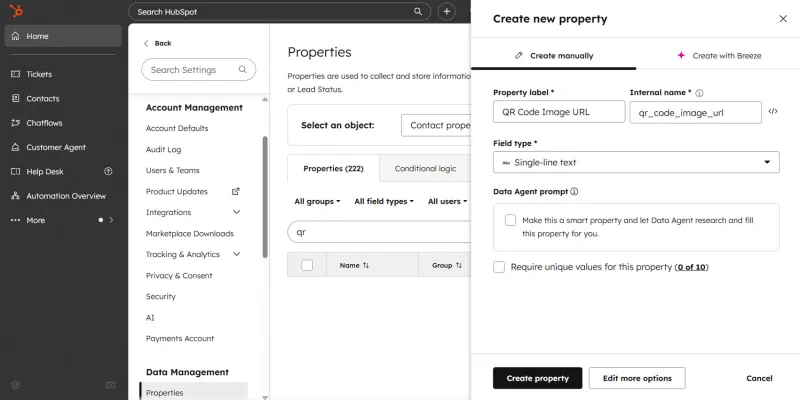The width and height of the screenshot is (800, 400).
Task: Edit the Property label field
Action: (559, 112)
